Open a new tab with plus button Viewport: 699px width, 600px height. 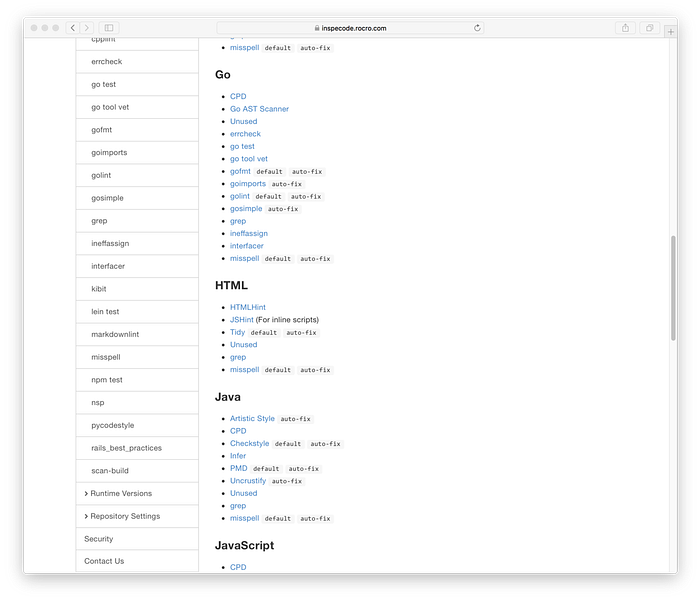point(670,32)
